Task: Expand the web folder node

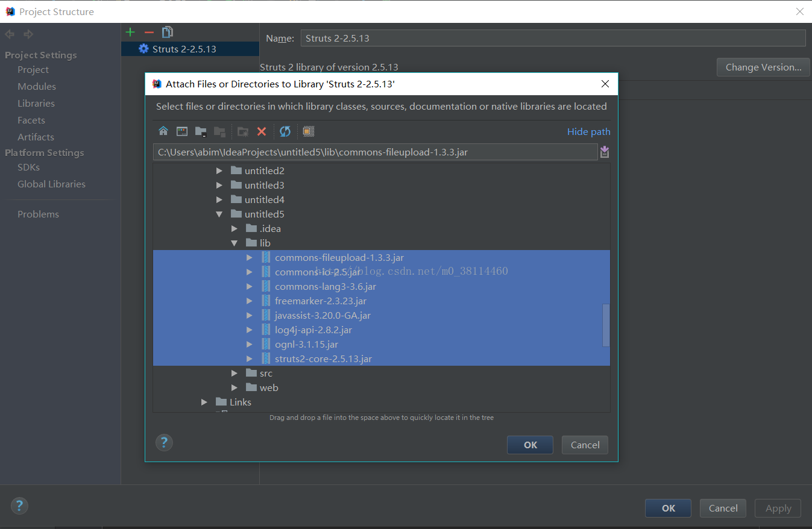Action: [x=234, y=387]
